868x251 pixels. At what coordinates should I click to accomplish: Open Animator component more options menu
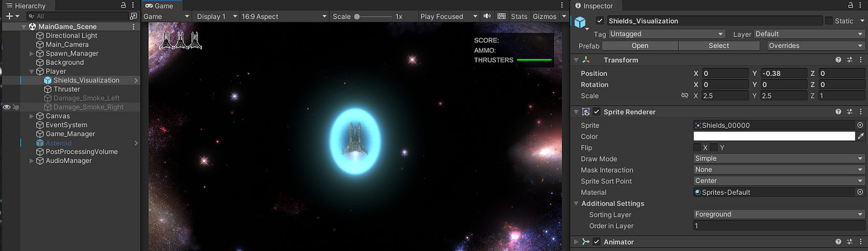(860, 242)
